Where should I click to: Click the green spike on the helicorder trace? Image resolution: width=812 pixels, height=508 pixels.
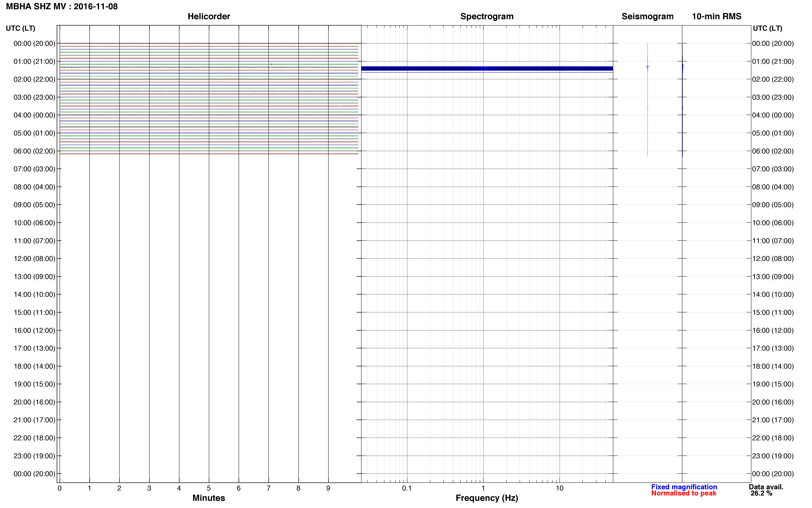coord(271,64)
